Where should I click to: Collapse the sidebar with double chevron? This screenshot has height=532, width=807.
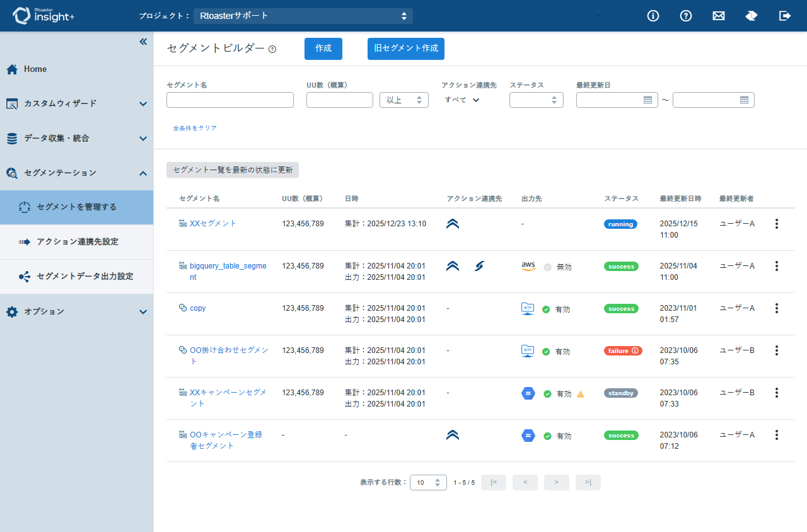point(143,42)
